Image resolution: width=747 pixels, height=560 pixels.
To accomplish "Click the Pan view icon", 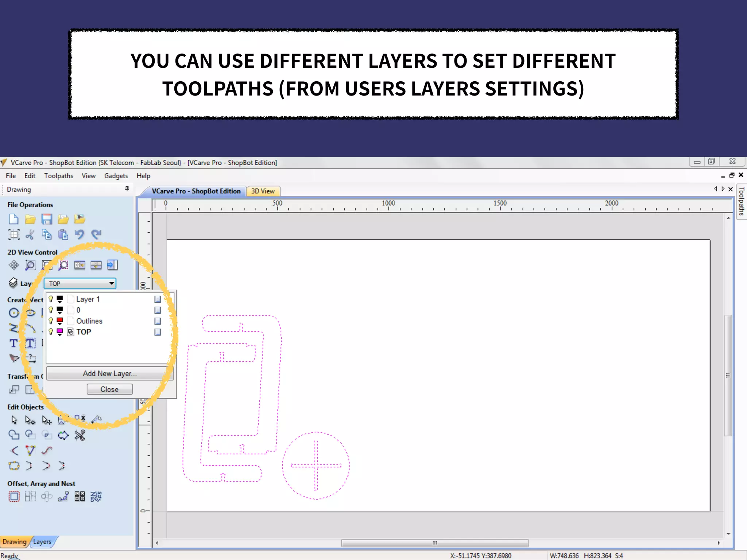I will coord(13,265).
